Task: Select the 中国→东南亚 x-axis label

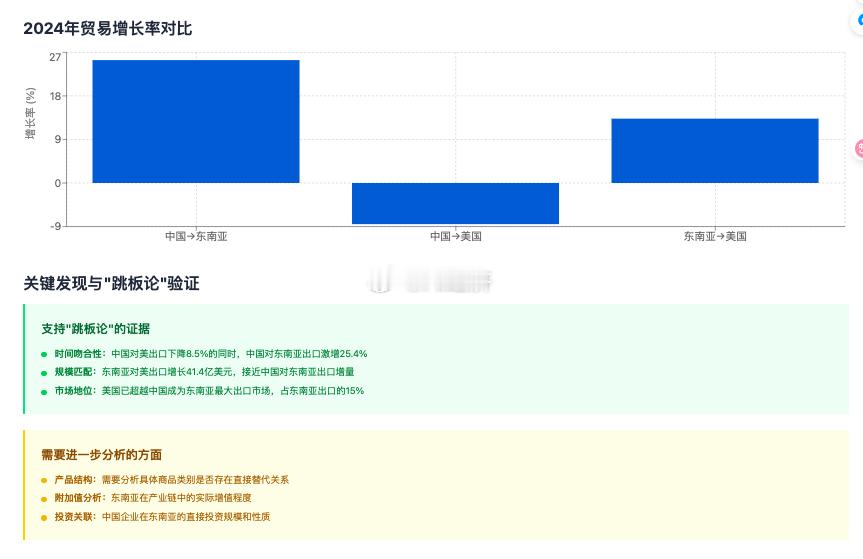Action: coord(196,236)
